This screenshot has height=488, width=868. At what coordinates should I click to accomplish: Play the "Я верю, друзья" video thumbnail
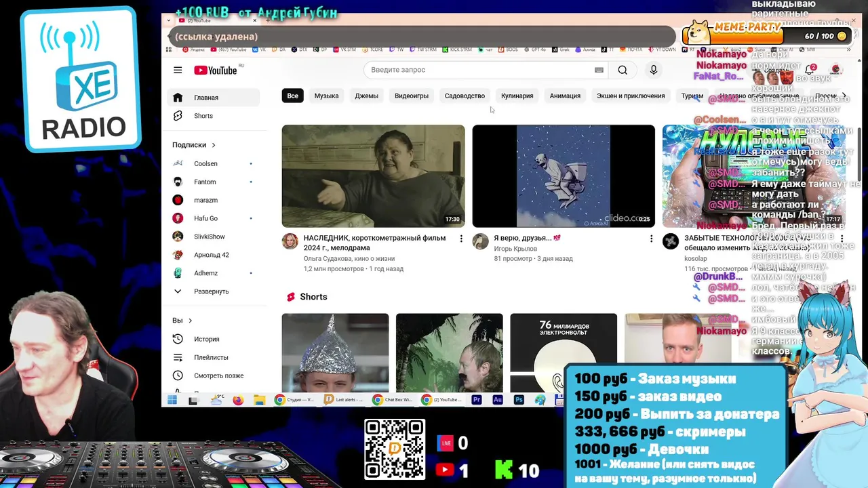[564, 176]
